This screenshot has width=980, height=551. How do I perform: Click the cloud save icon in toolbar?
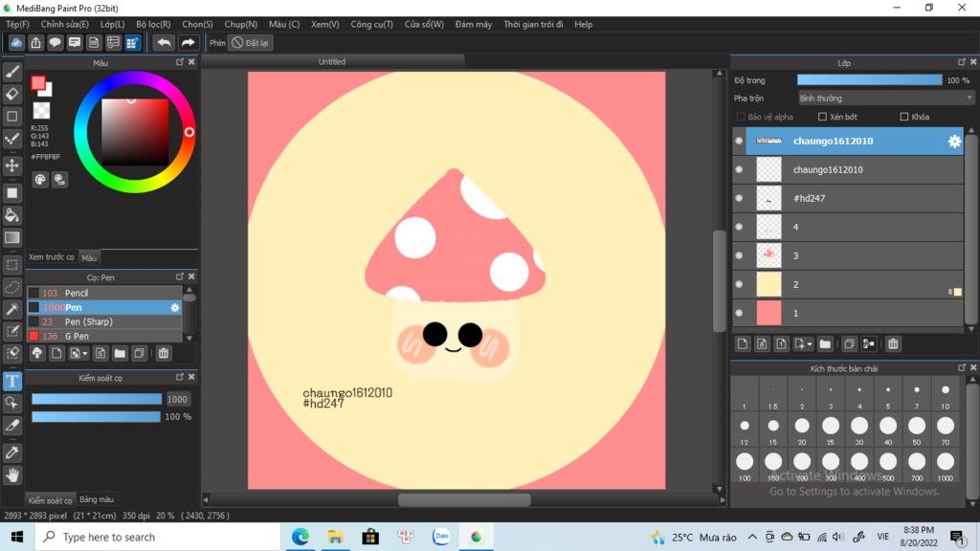16,42
